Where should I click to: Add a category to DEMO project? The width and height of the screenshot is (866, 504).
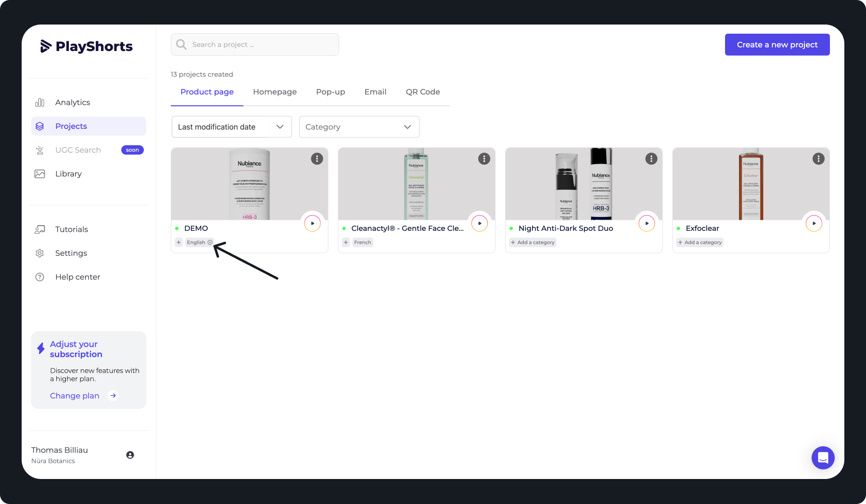pyautogui.click(x=178, y=242)
